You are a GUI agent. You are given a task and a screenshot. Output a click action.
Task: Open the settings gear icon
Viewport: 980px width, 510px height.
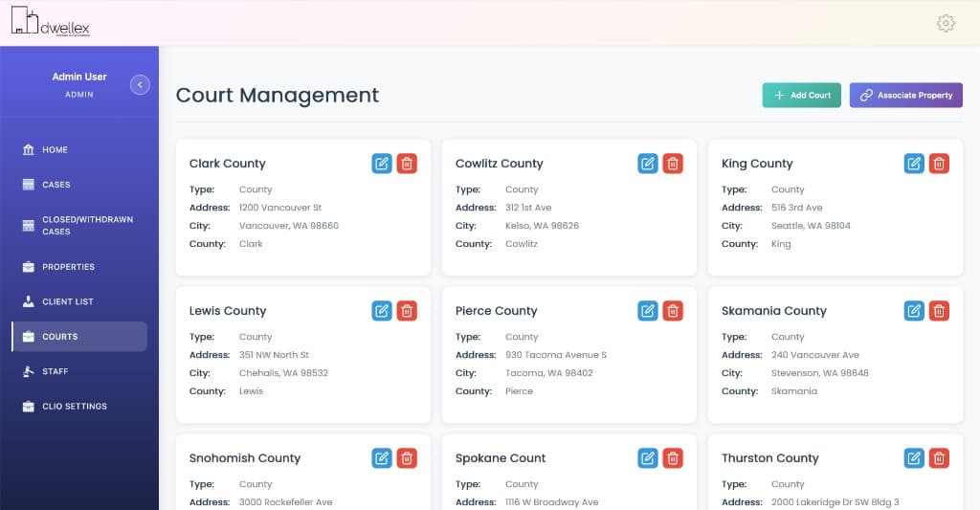[x=946, y=23]
